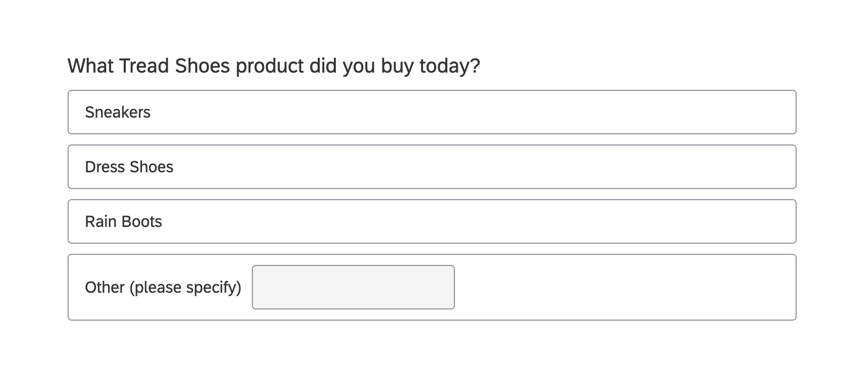Mark Sneakers as today's purchase

(432, 112)
